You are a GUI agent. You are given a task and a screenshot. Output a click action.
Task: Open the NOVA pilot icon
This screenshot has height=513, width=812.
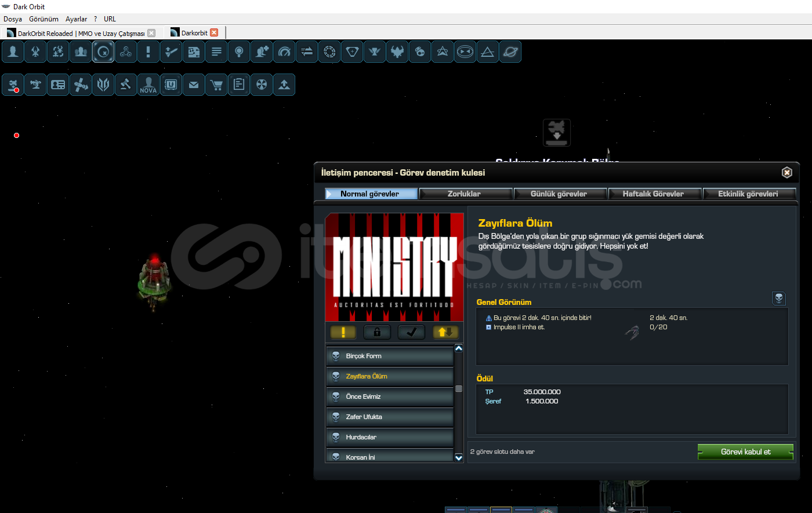click(148, 85)
